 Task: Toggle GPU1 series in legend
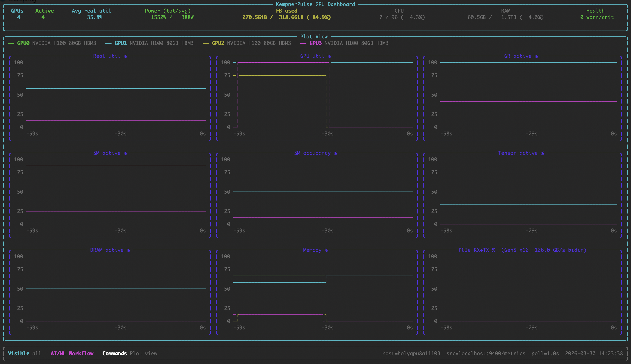120,43
